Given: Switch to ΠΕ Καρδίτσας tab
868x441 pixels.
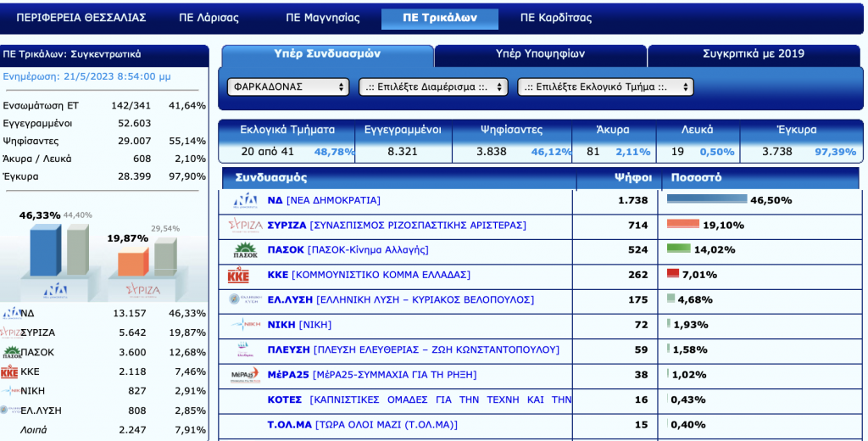Looking at the screenshot, I should tap(556, 18).
